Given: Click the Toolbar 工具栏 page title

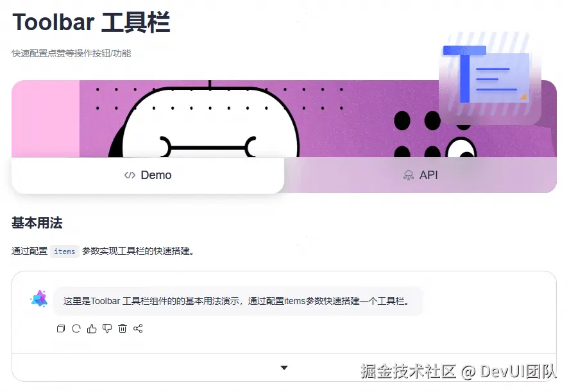Looking at the screenshot, I should [x=91, y=22].
